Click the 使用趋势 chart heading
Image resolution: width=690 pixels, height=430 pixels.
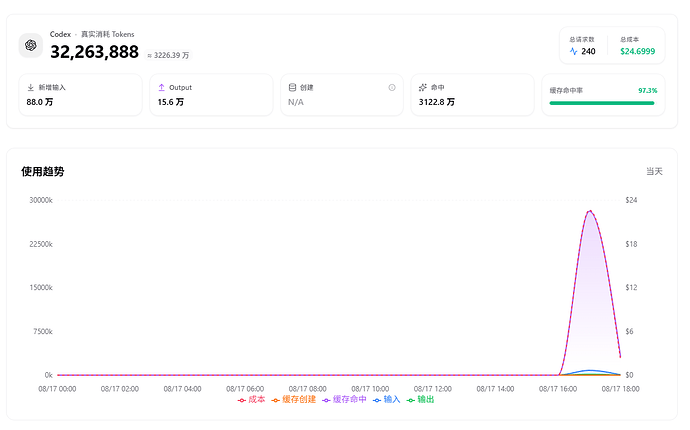coord(43,171)
